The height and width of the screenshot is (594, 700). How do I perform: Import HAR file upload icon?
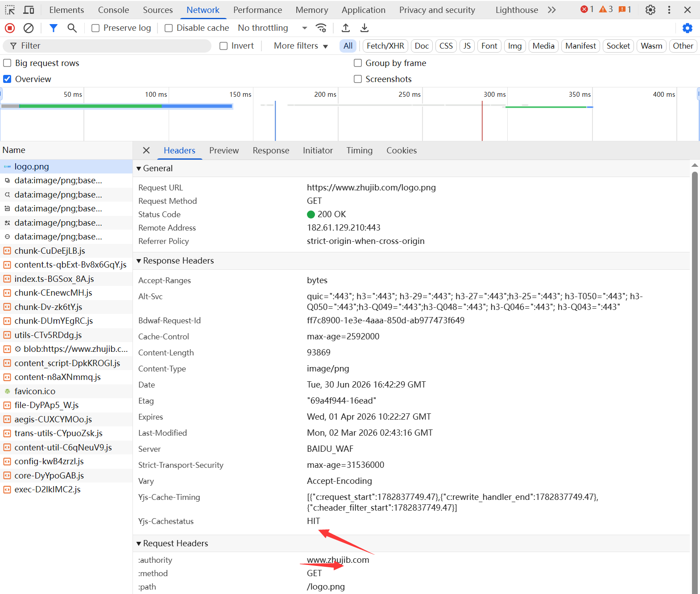pyautogui.click(x=346, y=28)
